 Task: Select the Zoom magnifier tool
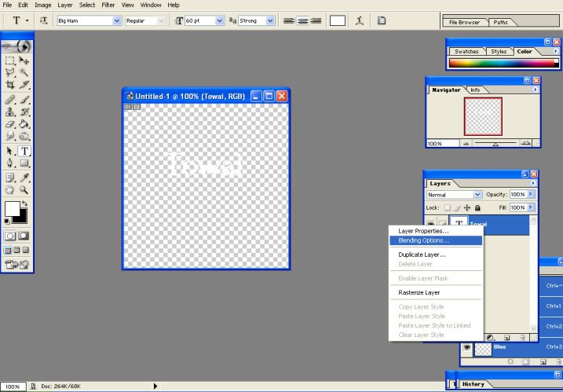(x=24, y=189)
